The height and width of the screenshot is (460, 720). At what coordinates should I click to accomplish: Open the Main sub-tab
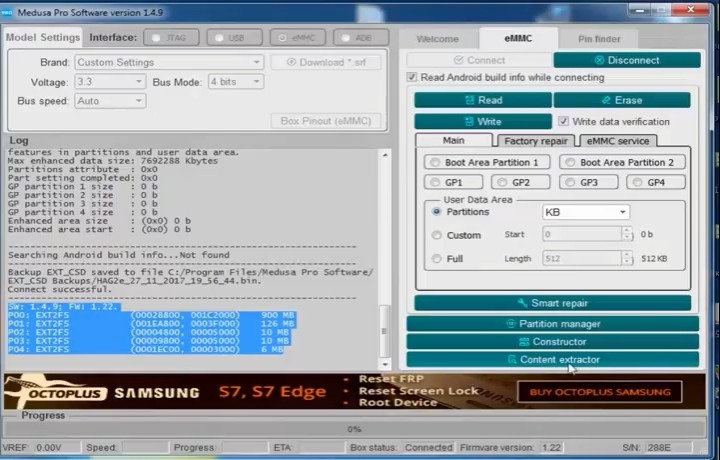click(x=454, y=140)
